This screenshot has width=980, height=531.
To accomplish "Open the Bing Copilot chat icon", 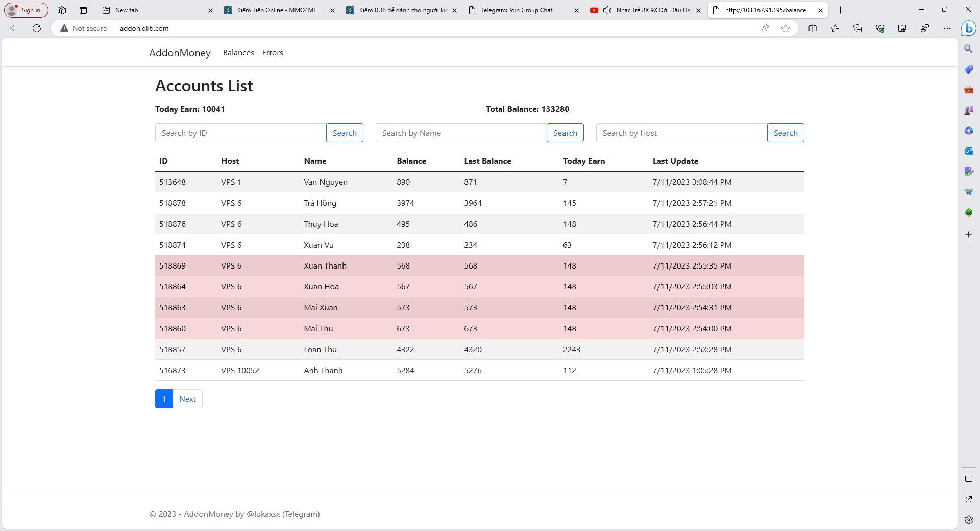I will 968,28.
